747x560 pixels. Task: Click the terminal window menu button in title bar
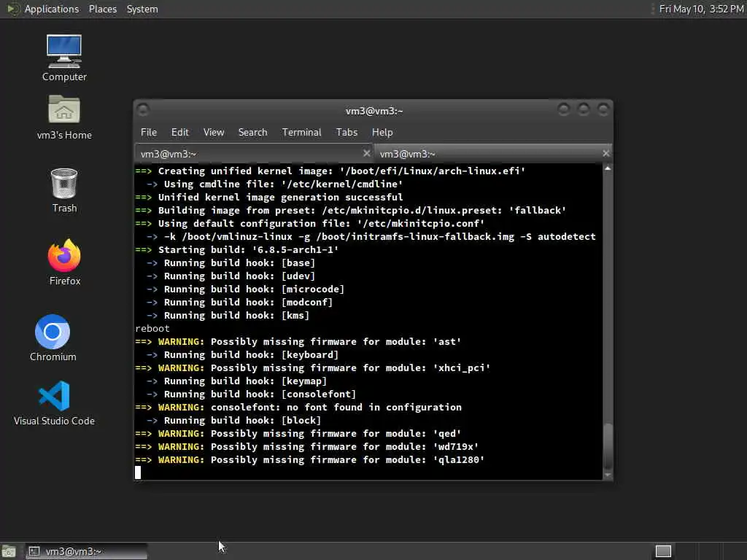143,110
